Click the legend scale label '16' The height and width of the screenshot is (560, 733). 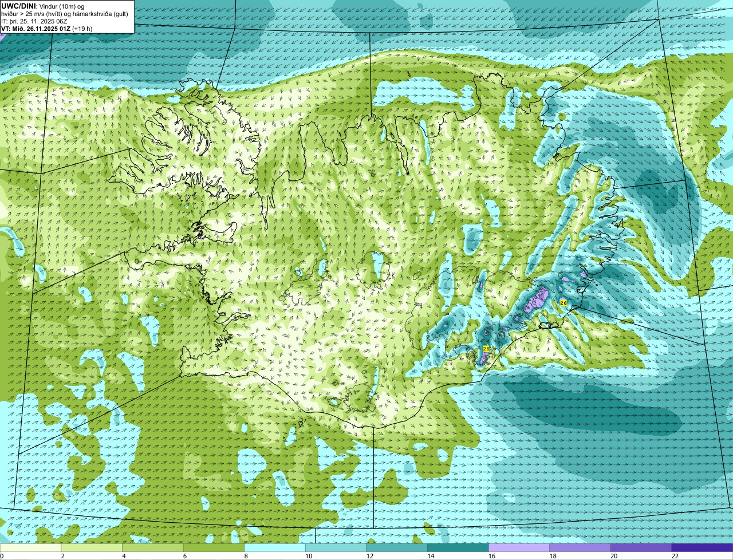pyautogui.click(x=492, y=556)
